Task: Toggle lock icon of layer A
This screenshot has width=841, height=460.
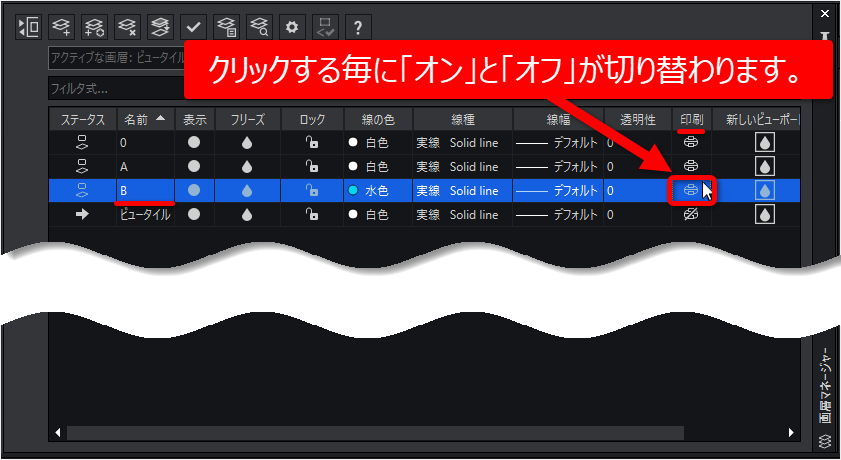Action: point(312,166)
